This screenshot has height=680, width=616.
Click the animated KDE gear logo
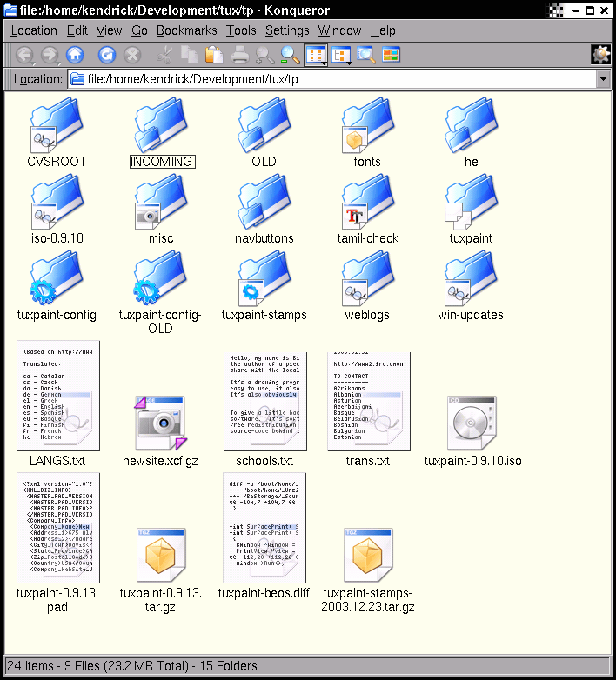coord(601,55)
